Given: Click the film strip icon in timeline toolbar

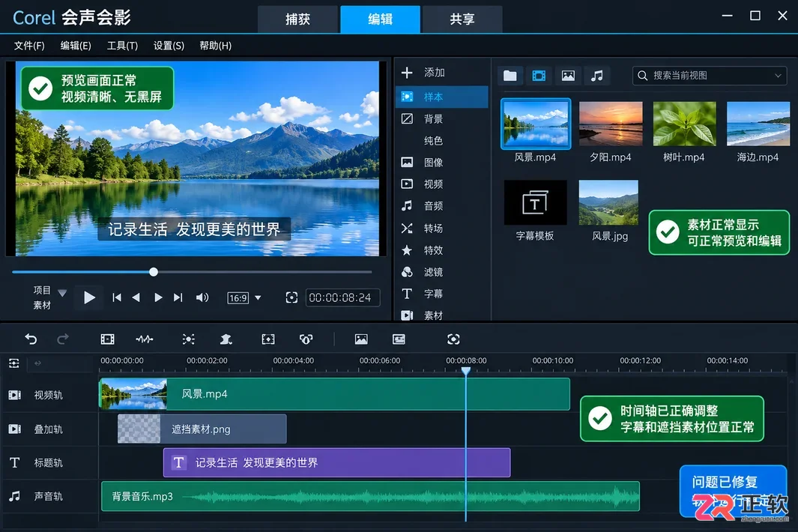Looking at the screenshot, I should pyautogui.click(x=107, y=339).
